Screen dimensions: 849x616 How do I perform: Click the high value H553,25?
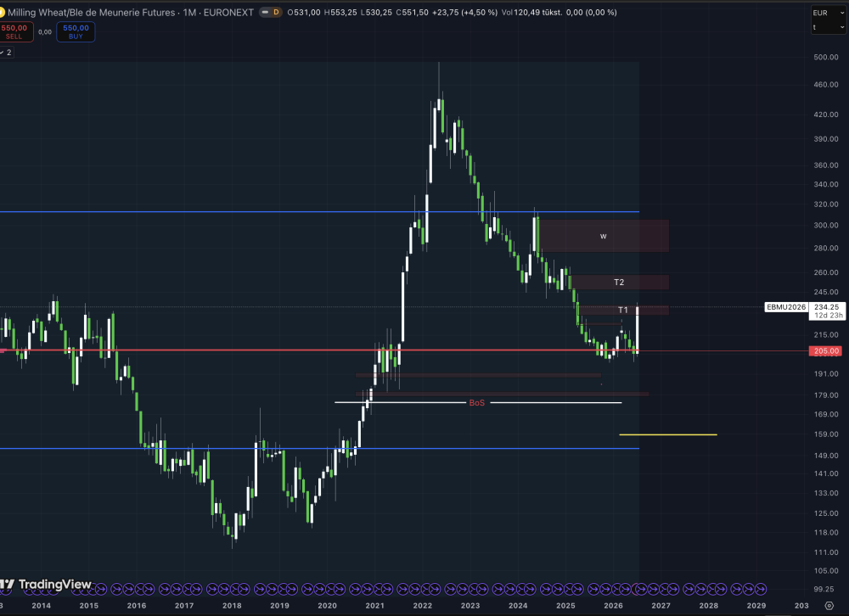340,13
